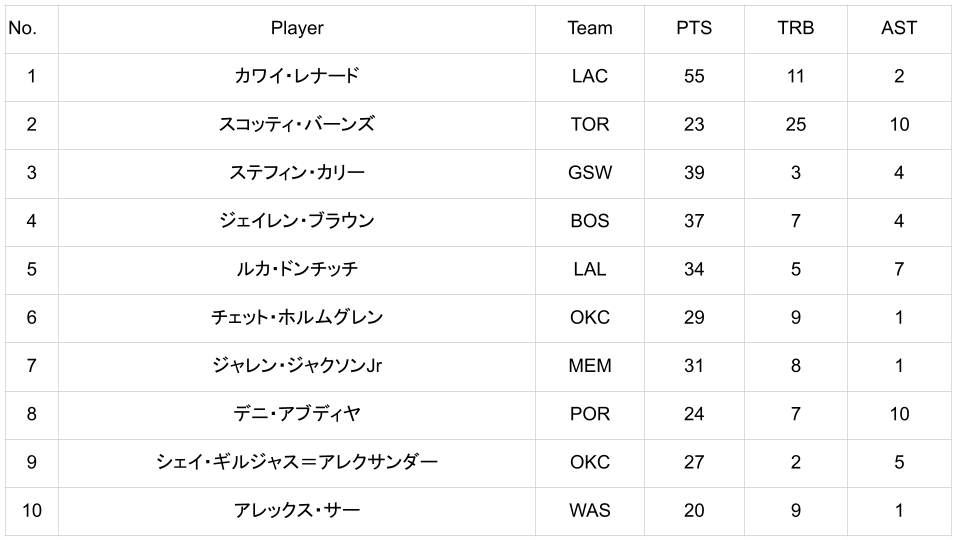Select the WAS team cell
The height and width of the screenshot is (540, 960).
590,510
